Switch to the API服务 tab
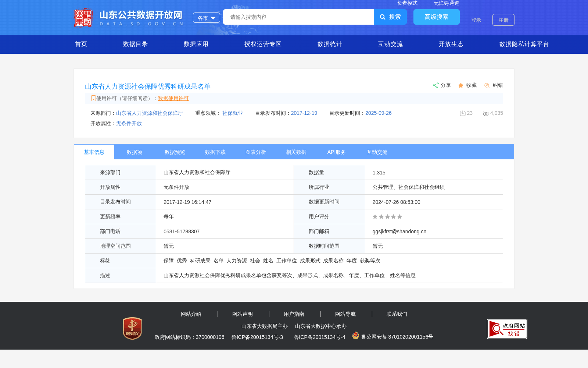 tap(337, 152)
